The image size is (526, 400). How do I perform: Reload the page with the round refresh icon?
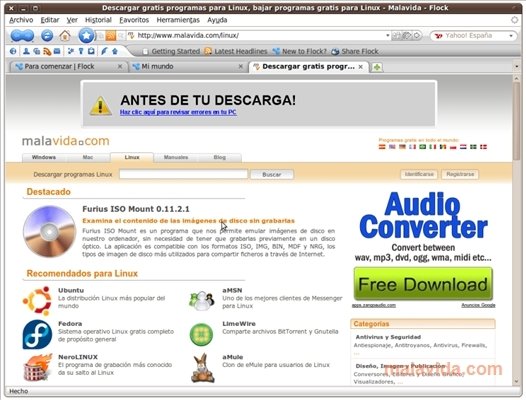click(x=47, y=36)
